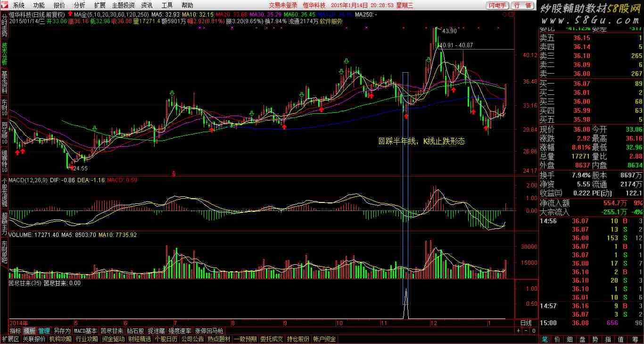The height and width of the screenshot is (344, 644).
Task: Click the 卖一 ask price 36.00
Action: 582,74
